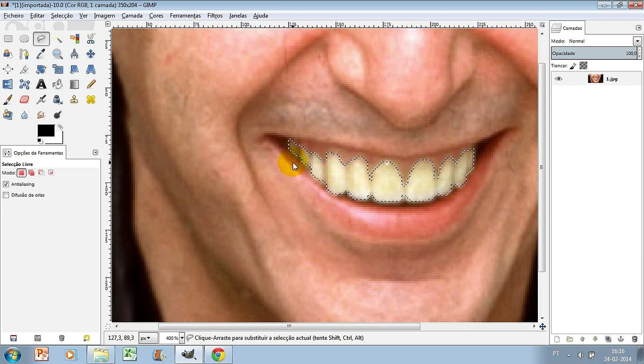Image resolution: width=644 pixels, height=364 pixels.
Task: Select the Paintbrush tool
Action: click(x=8, y=100)
